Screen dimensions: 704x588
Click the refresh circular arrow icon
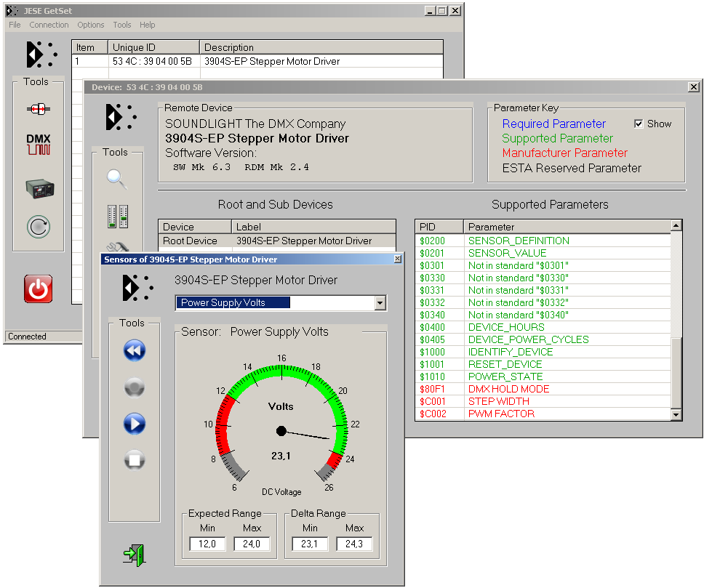point(39,227)
